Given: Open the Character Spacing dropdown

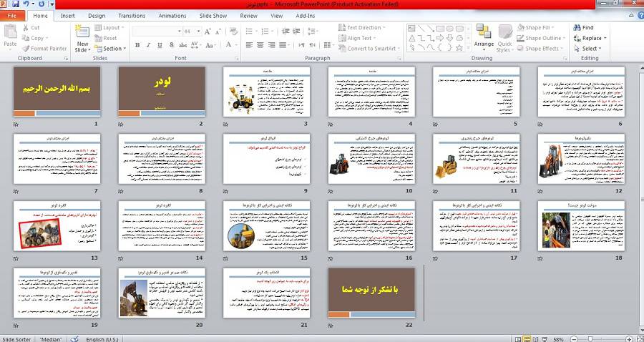Looking at the screenshot, I should coord(195,45).
